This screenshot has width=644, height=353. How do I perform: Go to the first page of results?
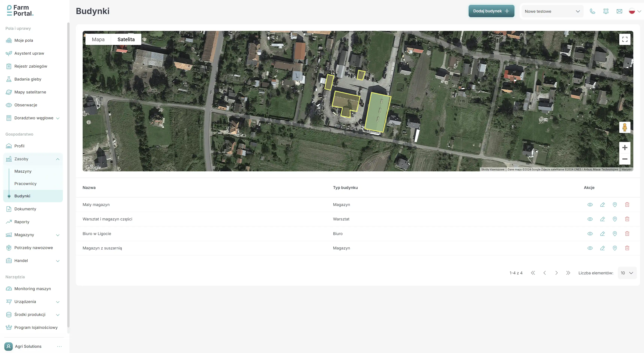click(x=533, y=273)
